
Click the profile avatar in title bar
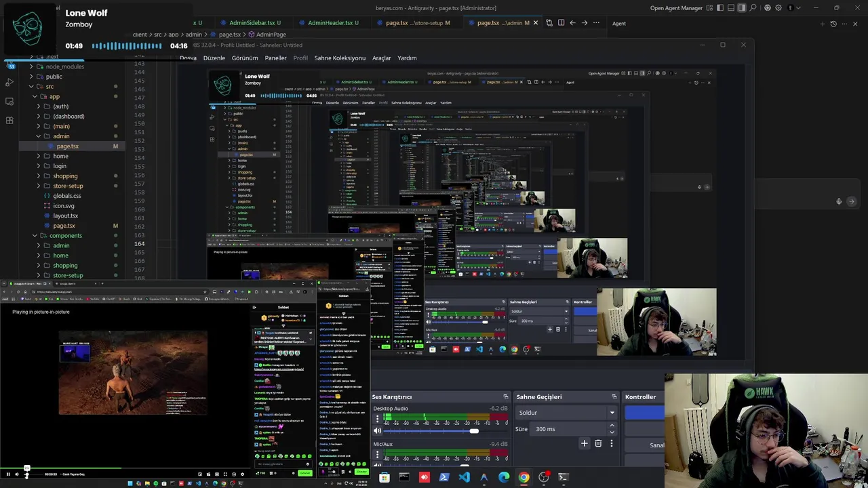(791, 7)
